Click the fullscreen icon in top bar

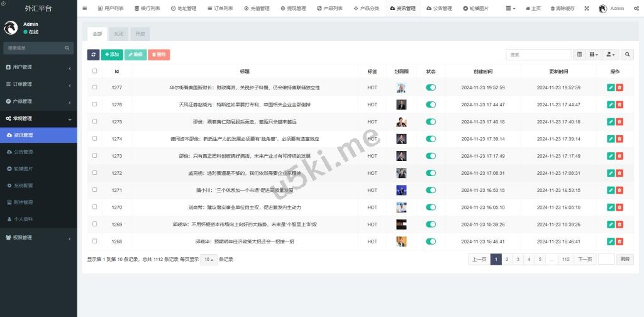click(x=587, y=9)
